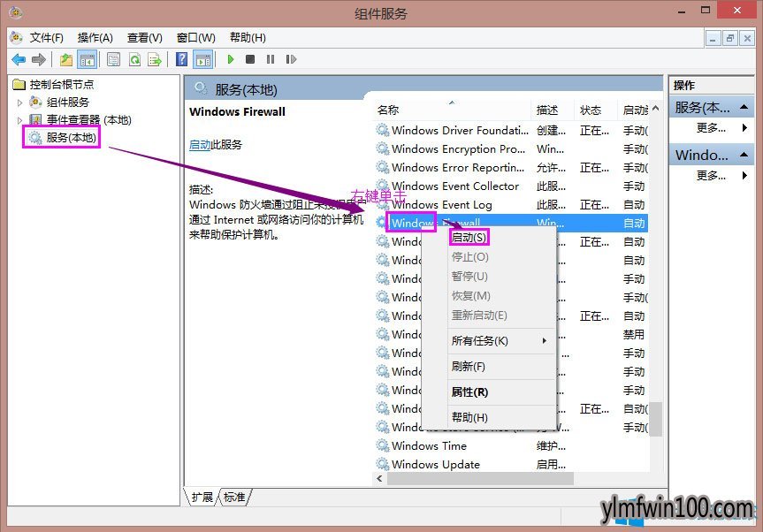Select 服务(本地) tree item
Viewport: 763px width, 532px height.
pyautogui.click(x=71, y=138)
